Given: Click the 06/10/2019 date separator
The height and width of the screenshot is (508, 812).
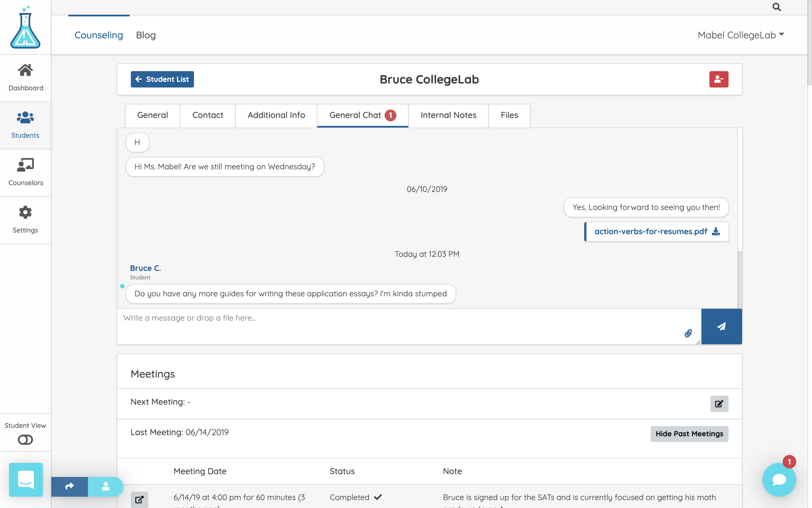Looking at the screenshot, I should pos(427,189).
